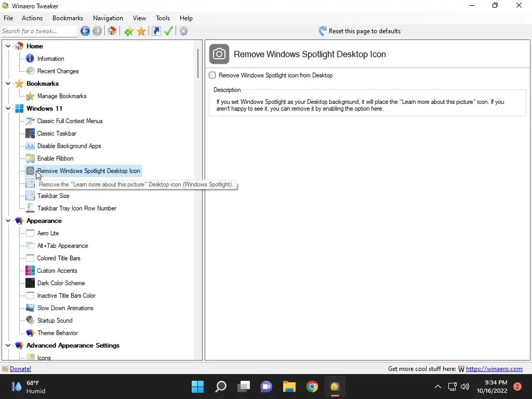Enable Remove Windows Spotlight icon from Desktop checkbox
Viewport: 532px width, 399px height.
pyautogui.click(x=212, y=75)
